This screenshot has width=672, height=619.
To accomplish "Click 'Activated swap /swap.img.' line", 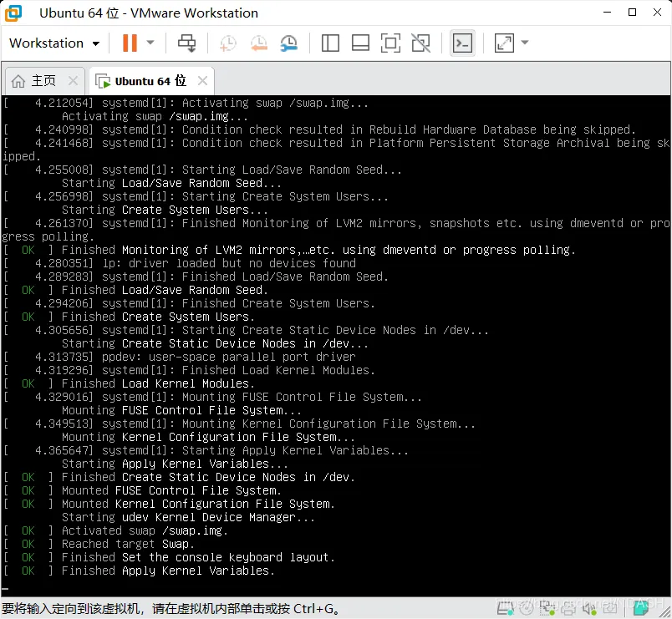I will pos(145,531).
